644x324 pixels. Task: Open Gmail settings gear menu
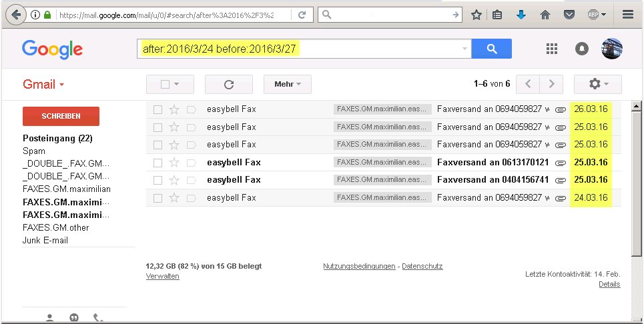point(597,84)
